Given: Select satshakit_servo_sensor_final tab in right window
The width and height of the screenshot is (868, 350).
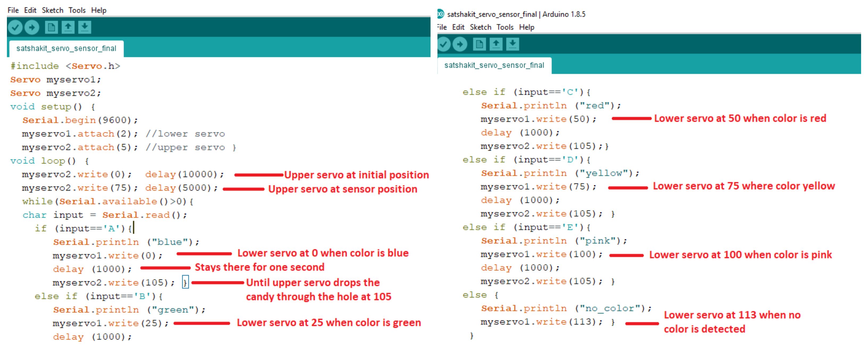Looking at the screenshot, I should (x=494, y=65).
